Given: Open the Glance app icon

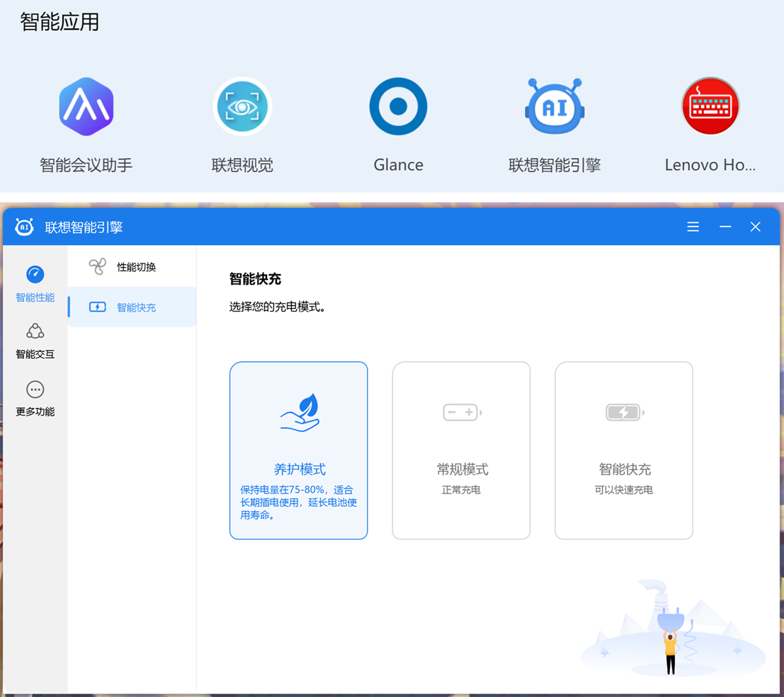Looking at the screenshot, I should (x=399, y=106).
